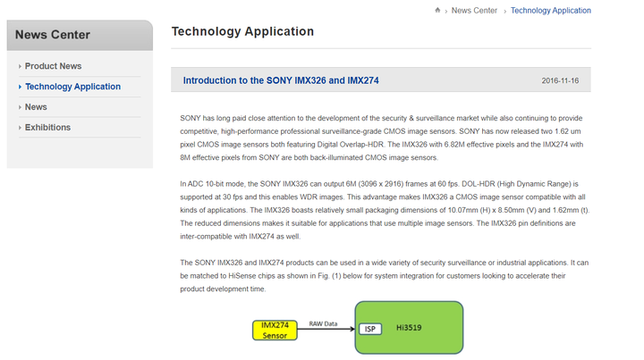The image size is (644, 360).
Task: Click the article date 2016-11-16
Action: pos(560,80)
